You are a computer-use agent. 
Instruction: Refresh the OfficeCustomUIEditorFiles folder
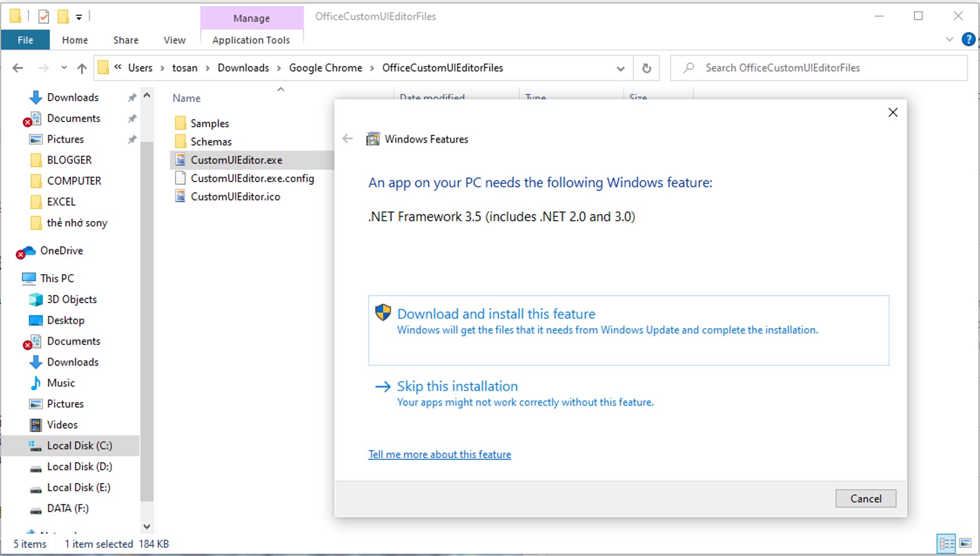coord(646,67)
